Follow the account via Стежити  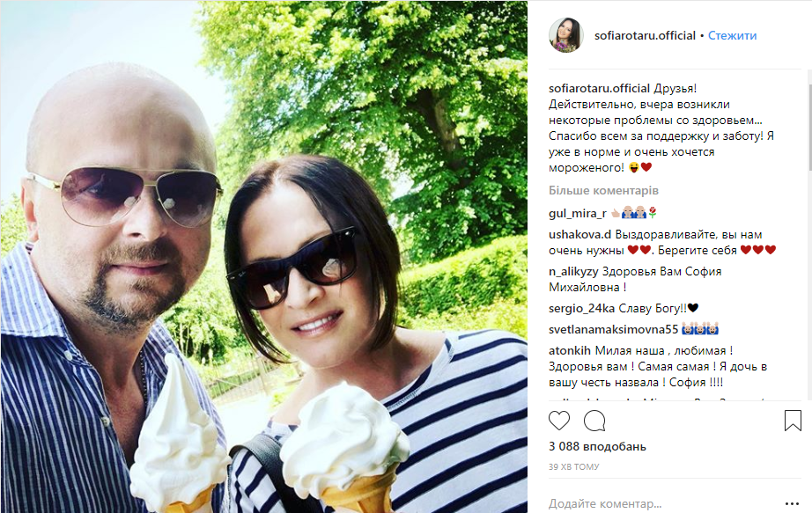tap(732, 36)
